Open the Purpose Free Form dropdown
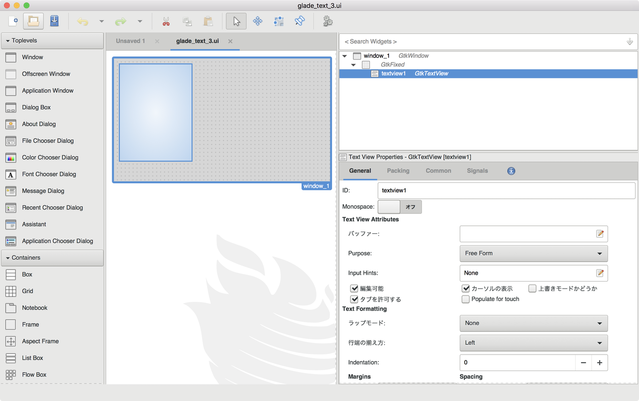This screenshot has height=401, width=639. tap(533, 253)
